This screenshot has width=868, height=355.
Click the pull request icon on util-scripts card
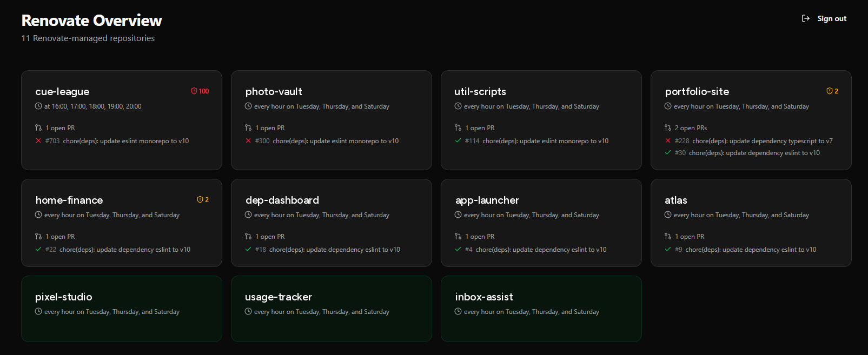[458, 128]
